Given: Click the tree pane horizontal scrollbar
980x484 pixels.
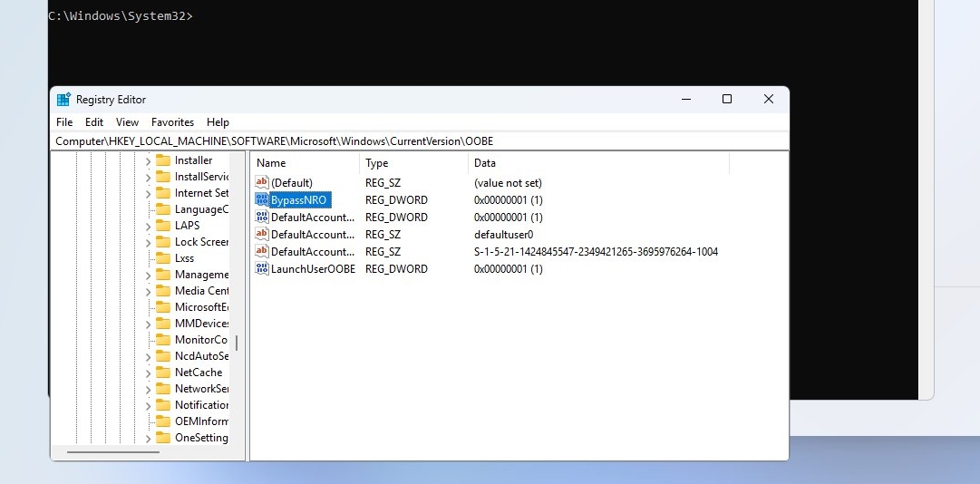Looking at the screenshot, I should (113, 452).
